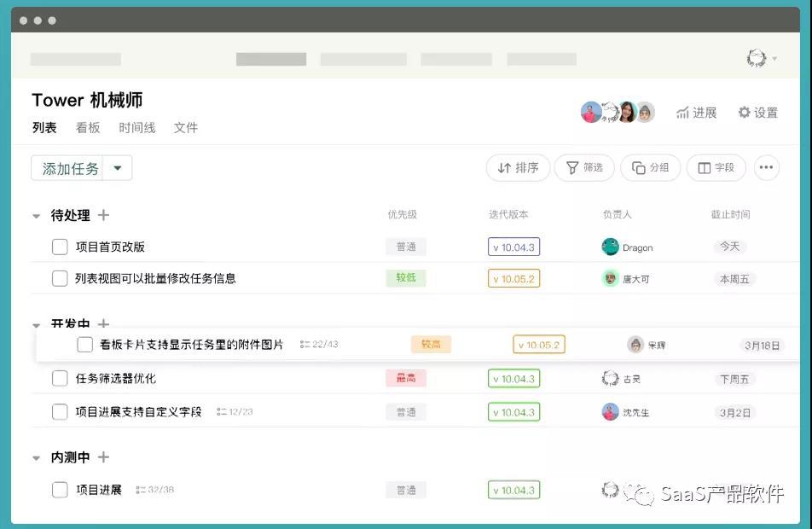812x529 pixels.
Task: Click the more options ellipsis icon
Action: point(766,168)
